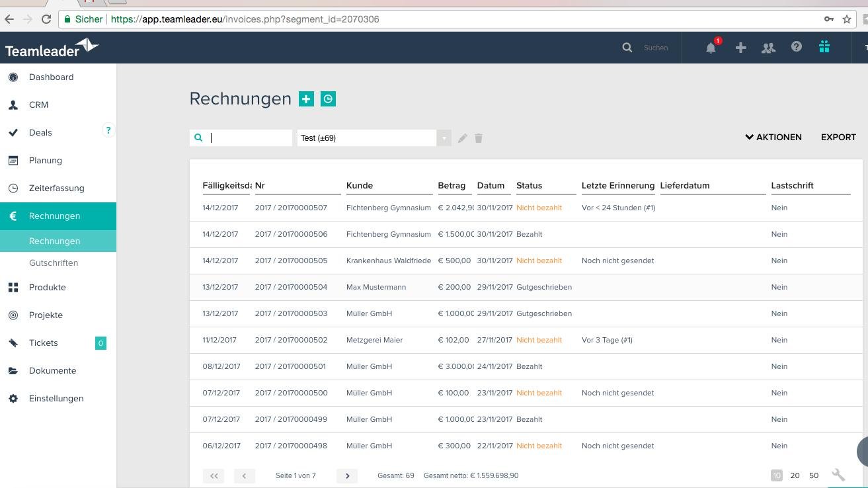Open notifications bell icon
Viewport: 868px width, 488px height.
[x=711, y=48]
